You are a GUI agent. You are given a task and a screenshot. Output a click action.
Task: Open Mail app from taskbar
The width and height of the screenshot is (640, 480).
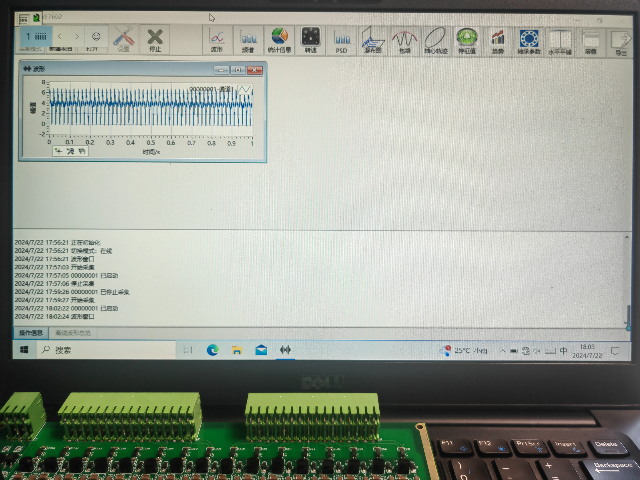point(261,350)
